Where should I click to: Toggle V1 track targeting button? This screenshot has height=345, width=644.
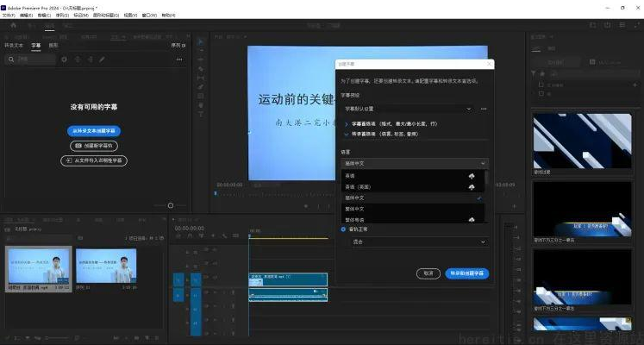[x=196, y=280]
